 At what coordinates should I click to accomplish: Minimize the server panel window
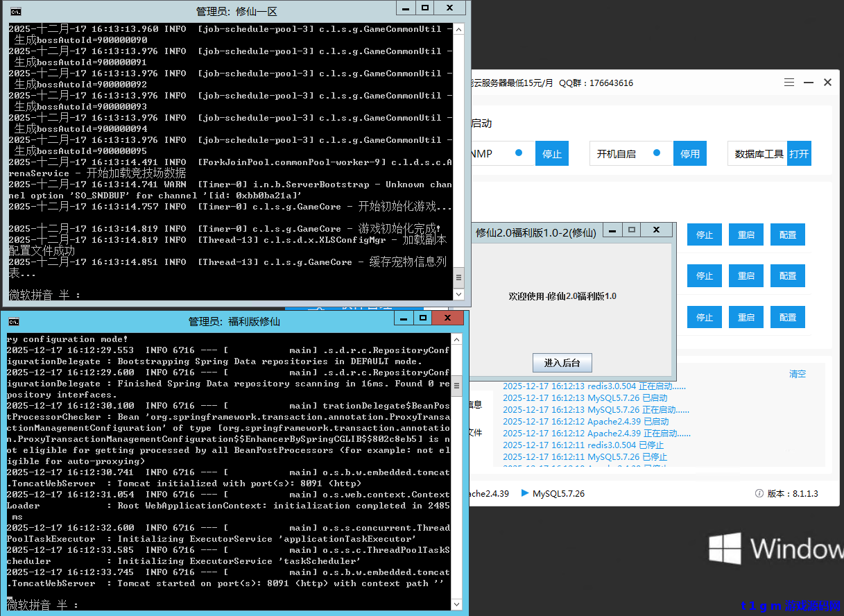808,83
